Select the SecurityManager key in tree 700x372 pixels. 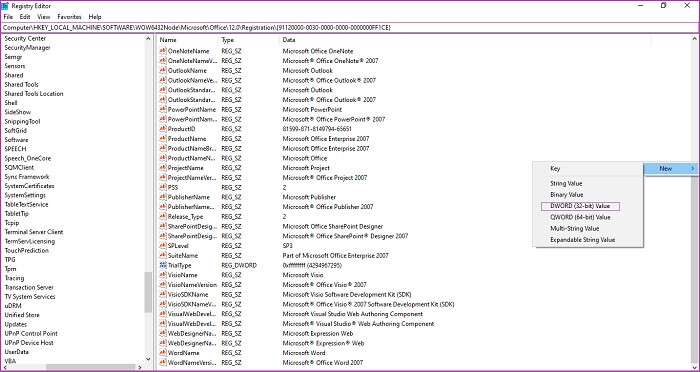click(27, 48)
